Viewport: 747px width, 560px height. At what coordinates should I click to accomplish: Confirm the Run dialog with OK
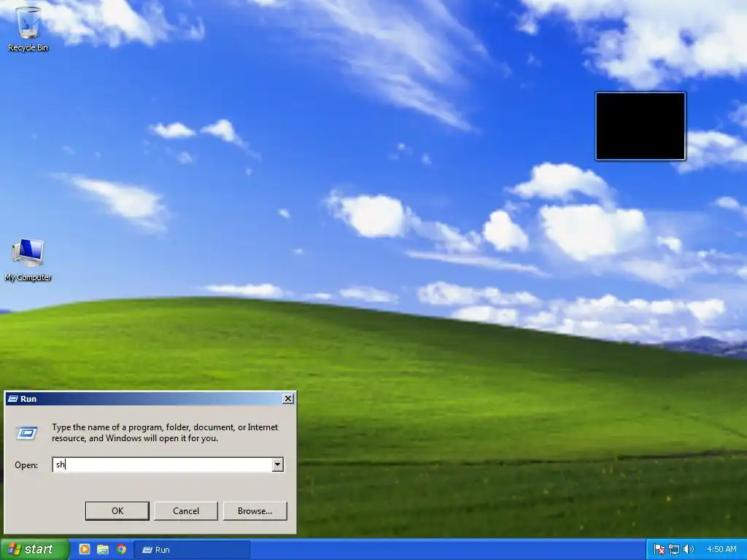coord(117,511)
